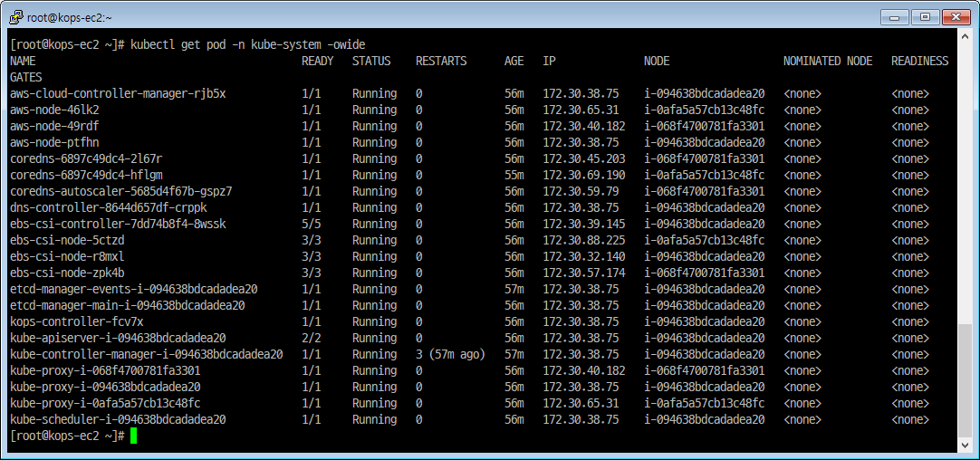Click the NAME column header
Image resolution: width=980 pixels, height=460 pixels.
tap(24, 62)
